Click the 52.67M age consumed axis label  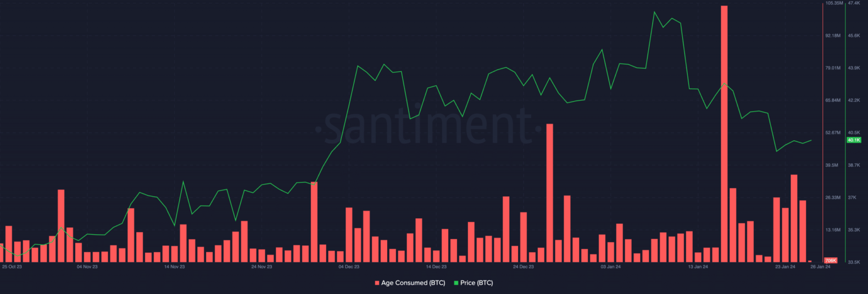point(833,133)
